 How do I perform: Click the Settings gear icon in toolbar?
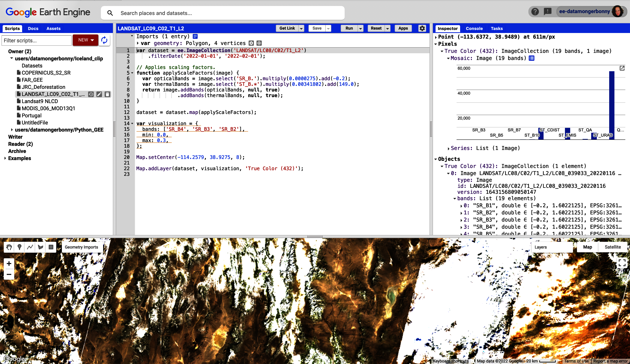point(422,28)
